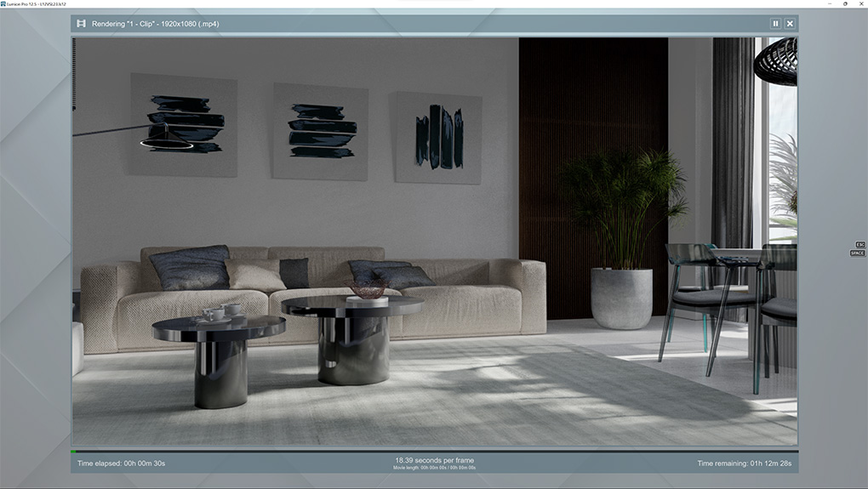The image size is (868, 489).
Task: Pause the rendering of 1 - Clip
Action: point(775,24)
